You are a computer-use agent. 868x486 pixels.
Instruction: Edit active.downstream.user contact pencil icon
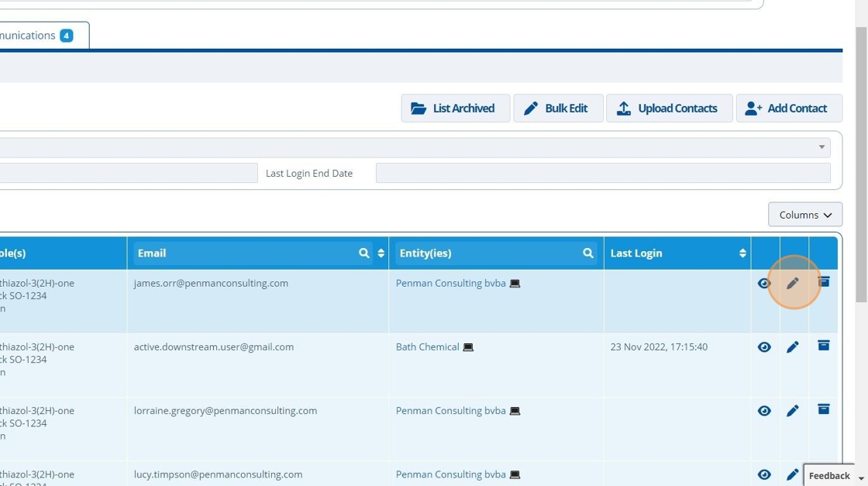(x=793, y=347)
